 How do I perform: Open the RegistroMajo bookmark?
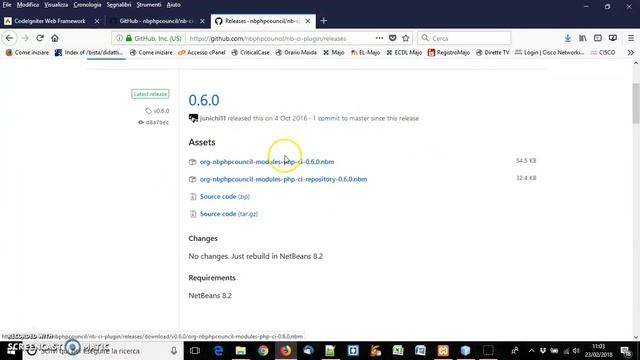coord(449,52)
